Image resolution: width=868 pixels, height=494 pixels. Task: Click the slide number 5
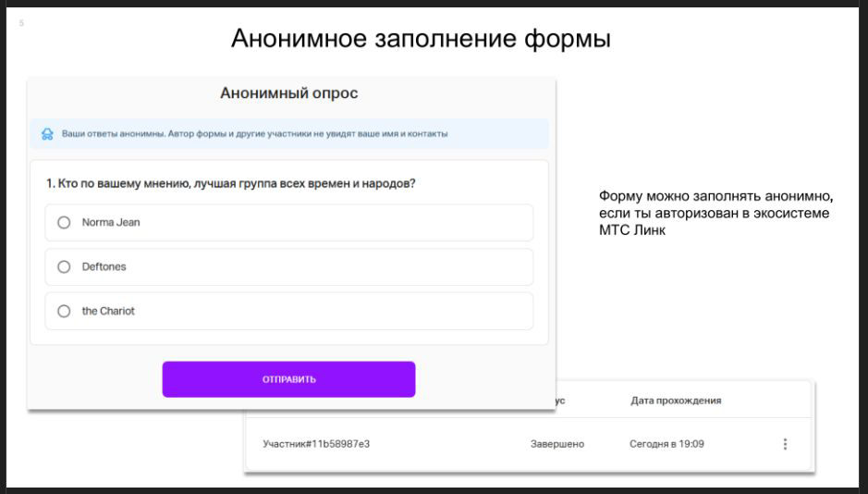[21, 23]
